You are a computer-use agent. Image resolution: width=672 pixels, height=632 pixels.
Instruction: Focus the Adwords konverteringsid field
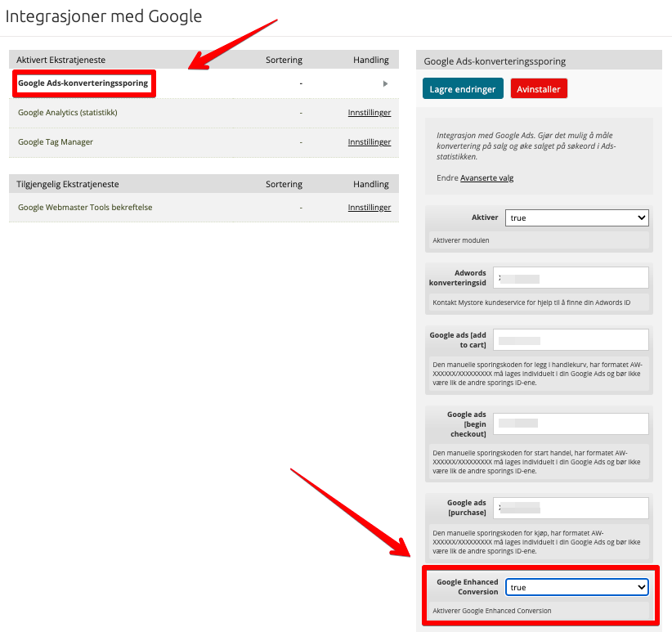point(571,278)
